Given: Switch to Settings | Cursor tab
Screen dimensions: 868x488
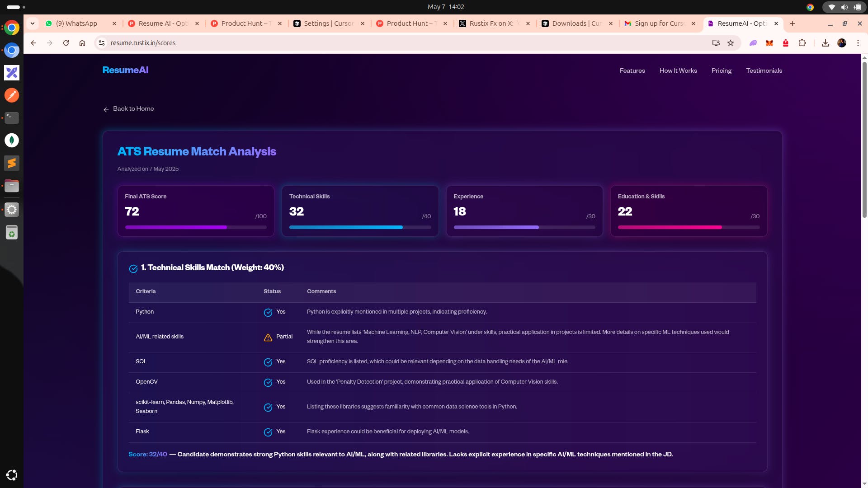Looking at the screenshot, I should click(x=328, y=23).
